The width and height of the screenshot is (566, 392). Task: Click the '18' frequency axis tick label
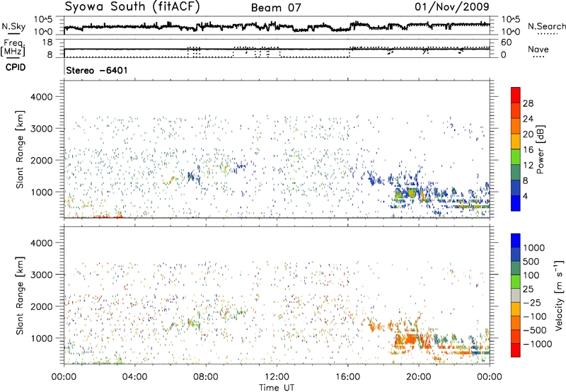click(x=47, y=42)
